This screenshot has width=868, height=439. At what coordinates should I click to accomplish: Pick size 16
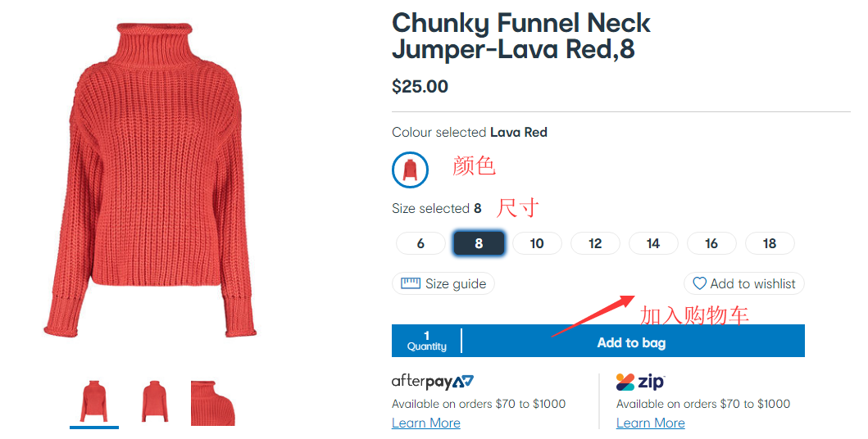pyautogui.click(x=711, y=243)
